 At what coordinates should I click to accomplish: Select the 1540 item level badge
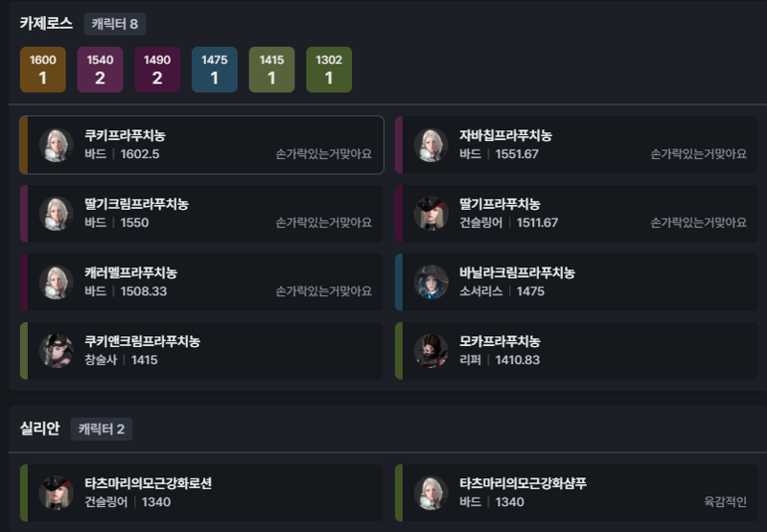click(x=101, y=69)
